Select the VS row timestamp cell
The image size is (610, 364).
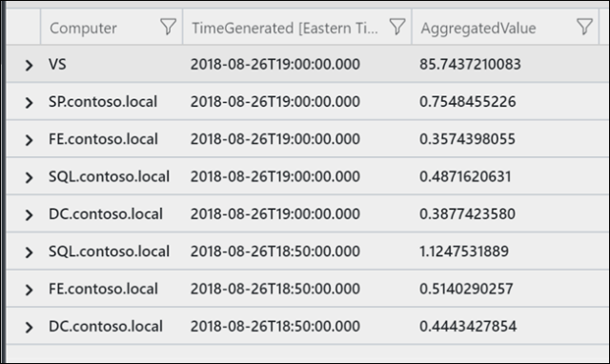[x=275, y=64]
